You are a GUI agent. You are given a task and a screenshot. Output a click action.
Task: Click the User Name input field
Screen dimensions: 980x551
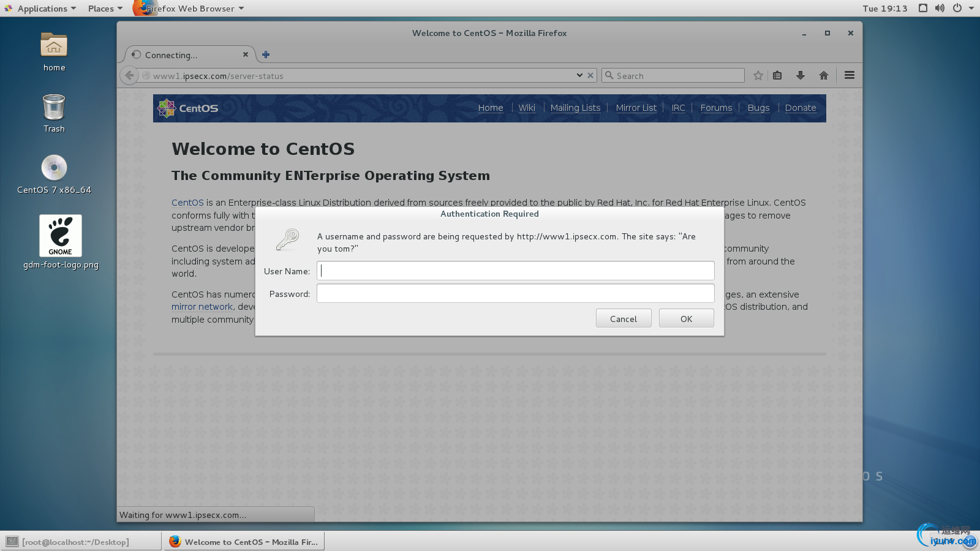(x=515, y=271)
